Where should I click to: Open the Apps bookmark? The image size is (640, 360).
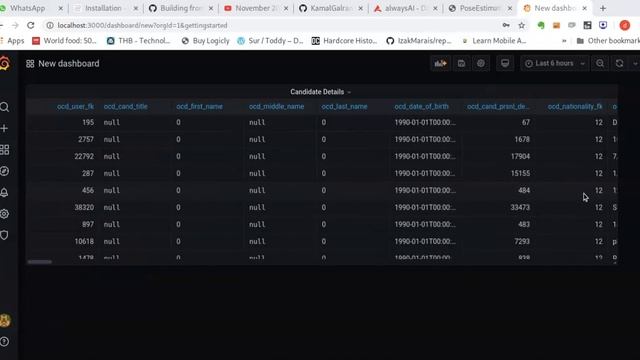[x=12, y=41]
